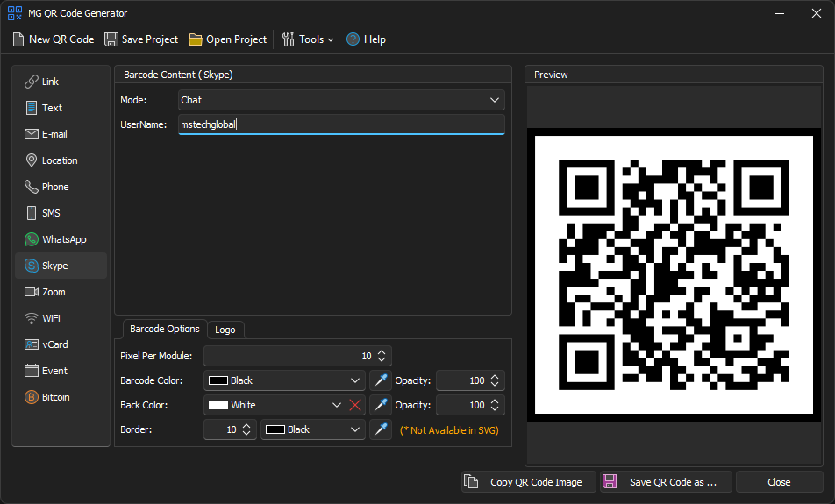This screenshot has height=504, width=835.
Task: Click Copy QR Code Image button
Action: coord(529,482)
